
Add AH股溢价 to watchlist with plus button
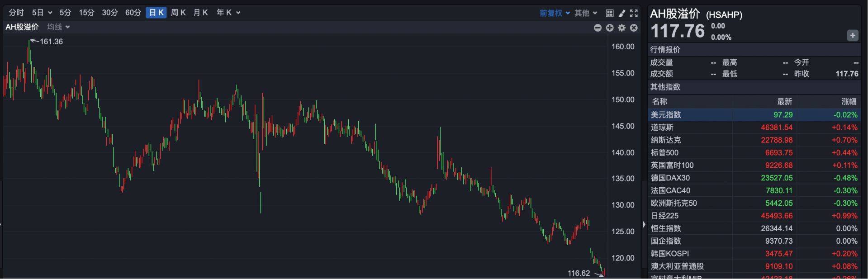pyautogui.click(x=852, y=35)
